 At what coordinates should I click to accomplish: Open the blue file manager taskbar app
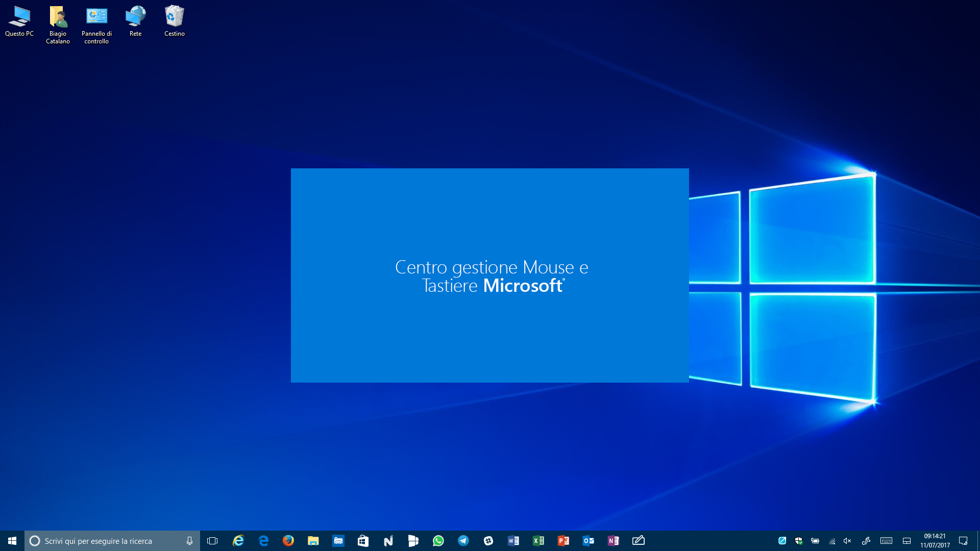click(x=338, y=541)
